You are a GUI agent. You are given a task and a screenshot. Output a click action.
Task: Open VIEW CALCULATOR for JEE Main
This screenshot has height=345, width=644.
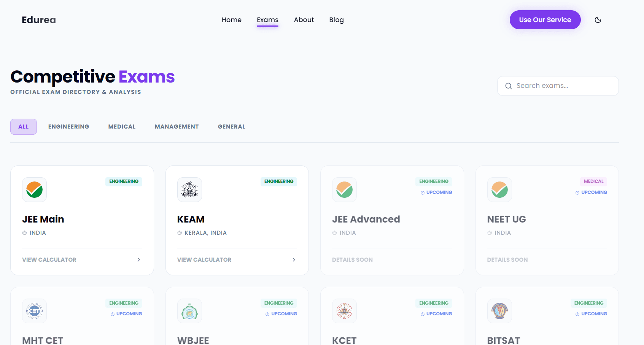click(x=49, y=260)
